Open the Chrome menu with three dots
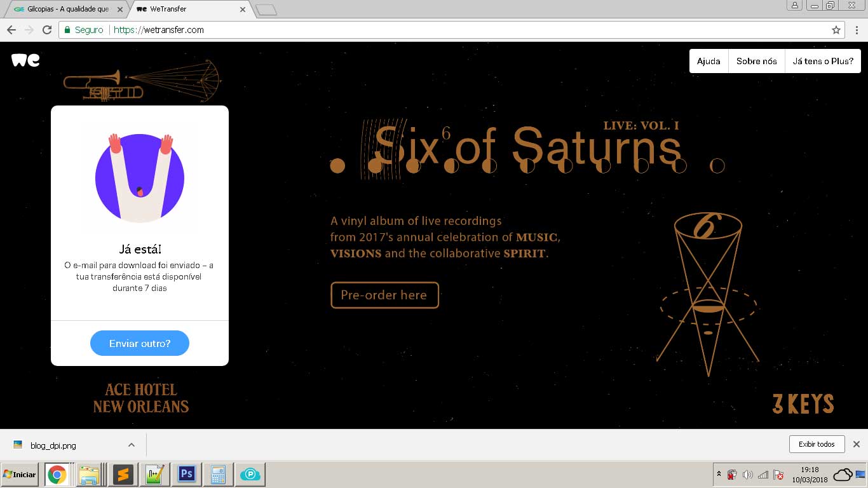The image size is (868, 488). click(x=857, y=30)
